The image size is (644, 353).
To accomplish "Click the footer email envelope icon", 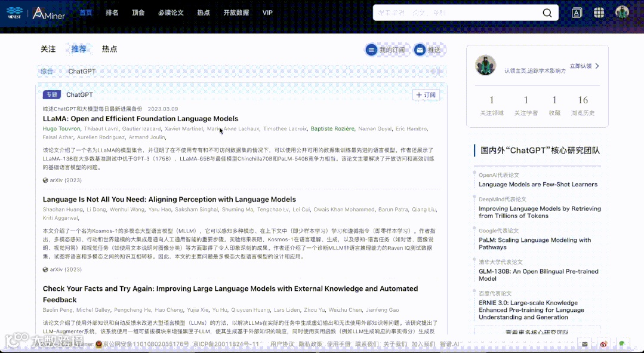I will [x=585, y=344].
